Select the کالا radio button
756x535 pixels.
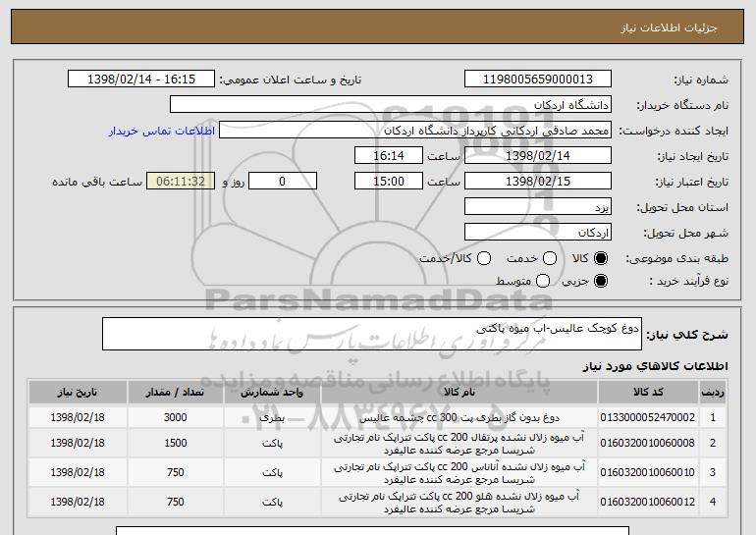[x=601, y=258]
